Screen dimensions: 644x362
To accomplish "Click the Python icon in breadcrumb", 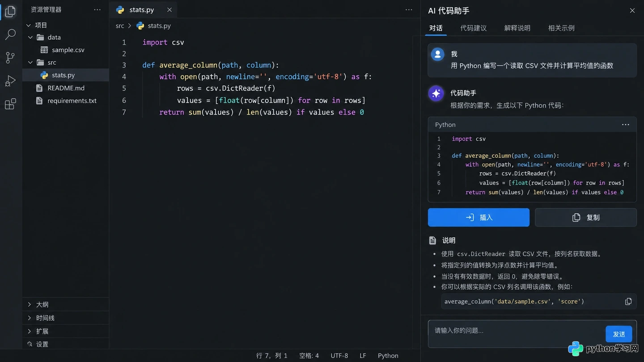I will click(x=140, y=26).
